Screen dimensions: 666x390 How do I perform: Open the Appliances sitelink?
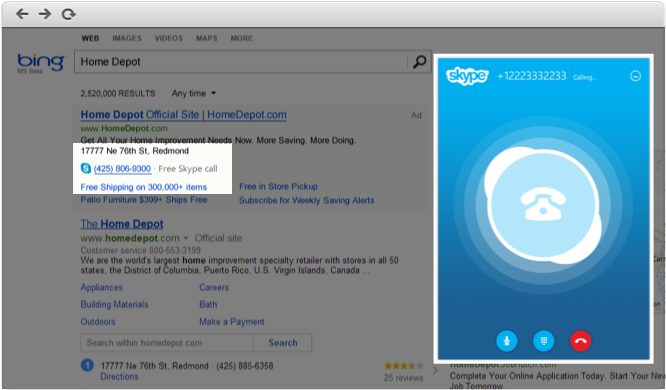click(102, 287)
